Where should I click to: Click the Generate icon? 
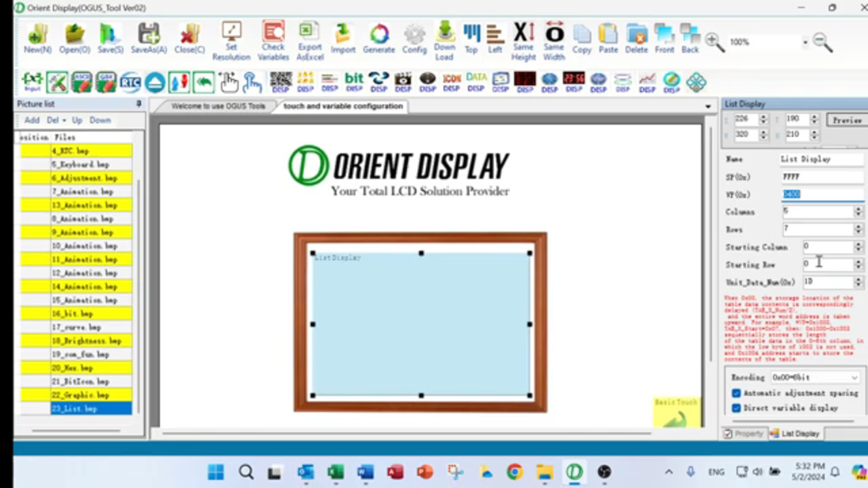[379, 39]
